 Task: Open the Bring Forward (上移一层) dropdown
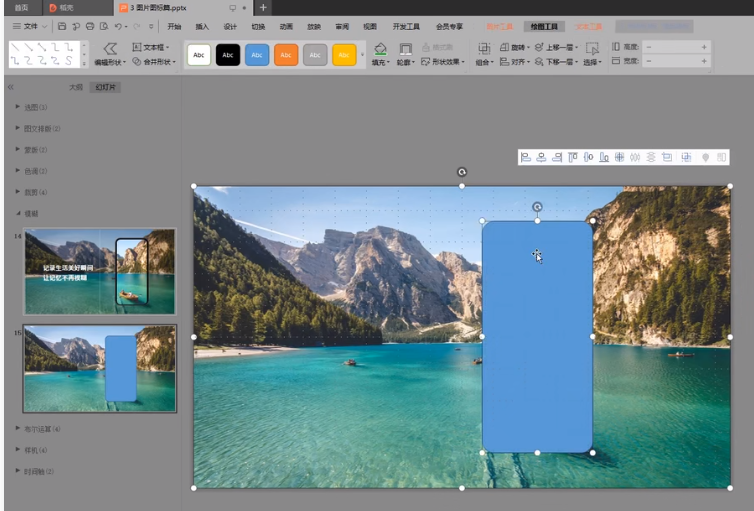556,47
